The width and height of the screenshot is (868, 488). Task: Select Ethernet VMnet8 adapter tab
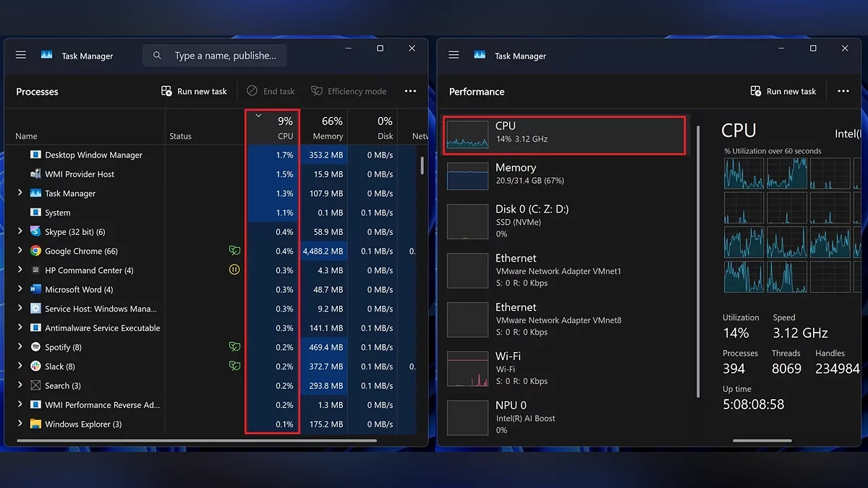(564, 320)
